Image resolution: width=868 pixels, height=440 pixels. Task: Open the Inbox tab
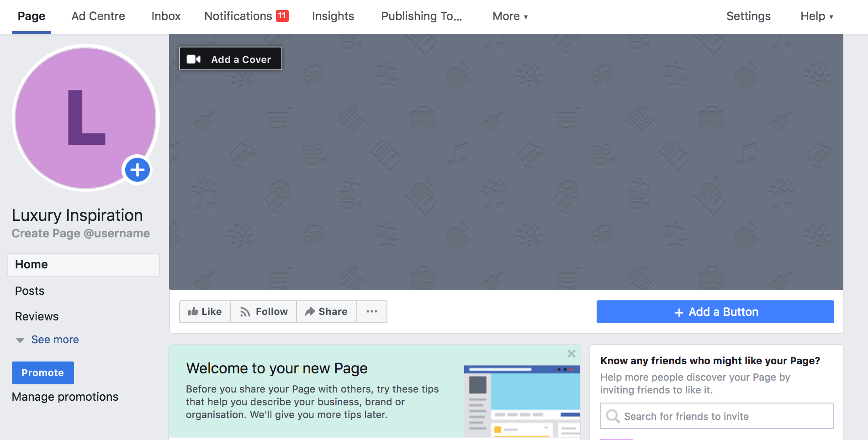click(166, 16)
